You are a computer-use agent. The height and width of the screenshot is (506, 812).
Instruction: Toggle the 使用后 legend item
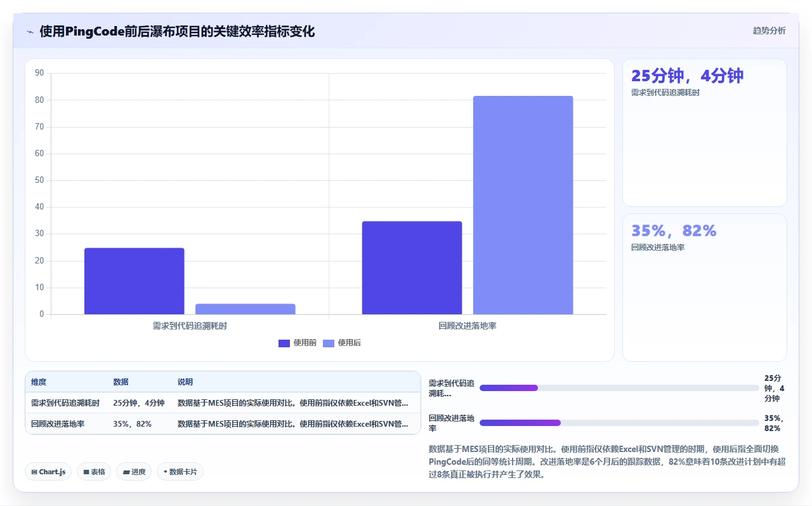[x=342, y=343]
